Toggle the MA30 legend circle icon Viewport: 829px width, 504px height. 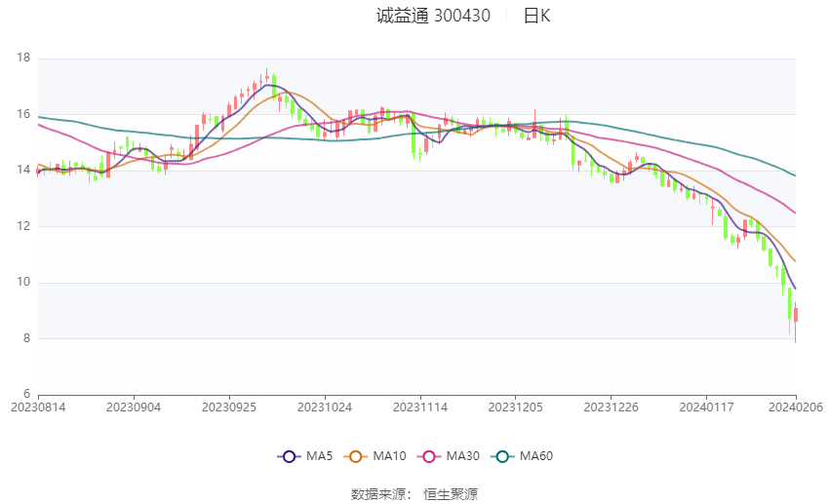click(x=429, y=456)
